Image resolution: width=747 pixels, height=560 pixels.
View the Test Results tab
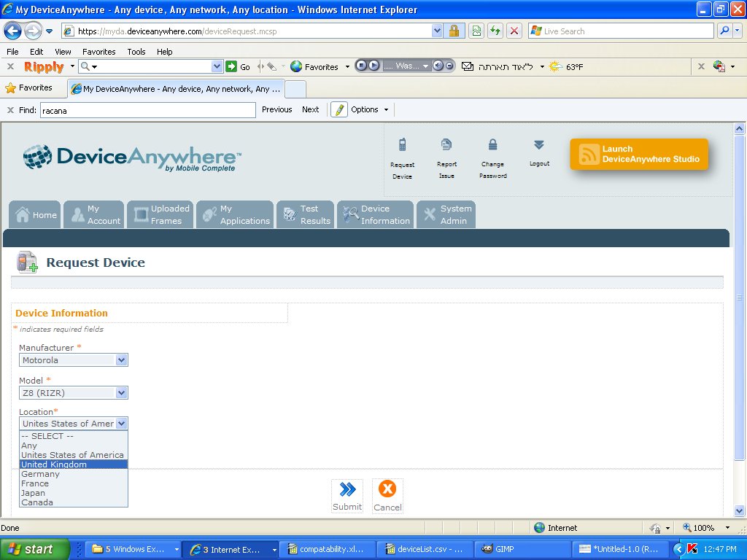click(306, 215)
